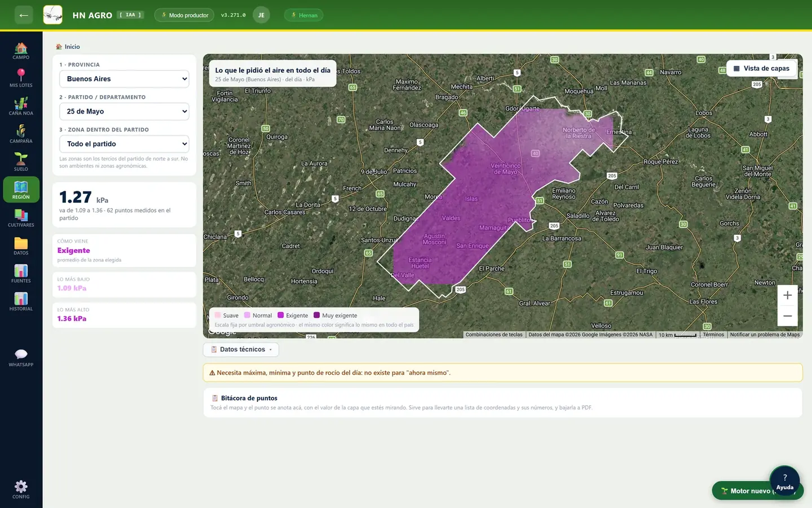
Task: Open the Campo section in the sidebar
Action: pos(21,50)
